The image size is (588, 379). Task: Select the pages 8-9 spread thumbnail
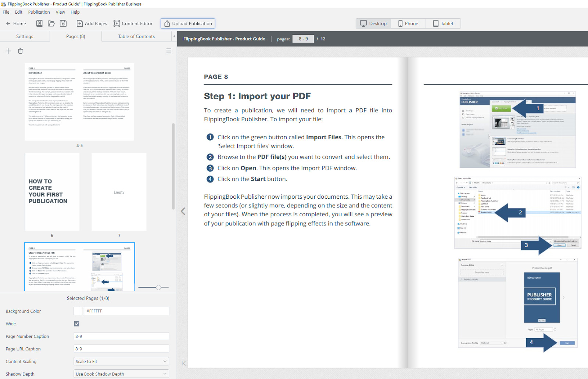pyautogui.click(x=79, y=267)
